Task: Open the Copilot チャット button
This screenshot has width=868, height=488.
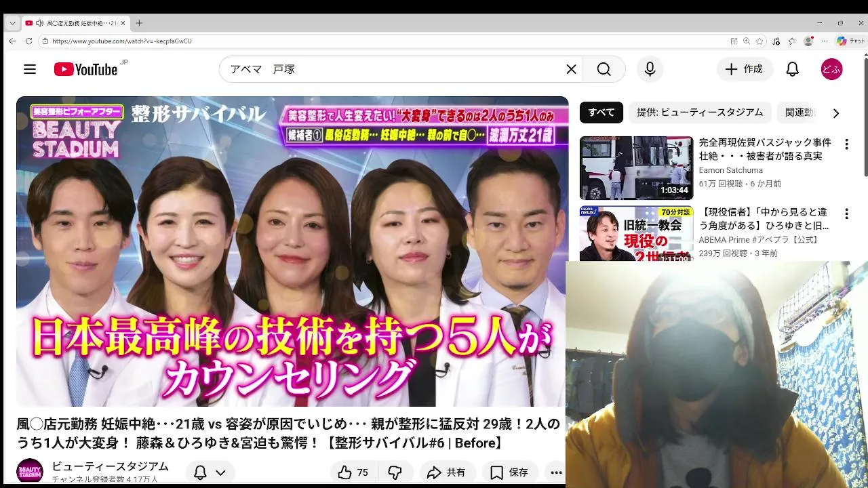Action: (x=850, y=41)
